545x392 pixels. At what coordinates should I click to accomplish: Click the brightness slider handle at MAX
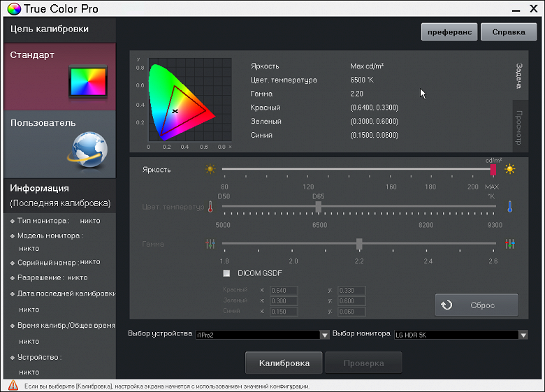493,169
